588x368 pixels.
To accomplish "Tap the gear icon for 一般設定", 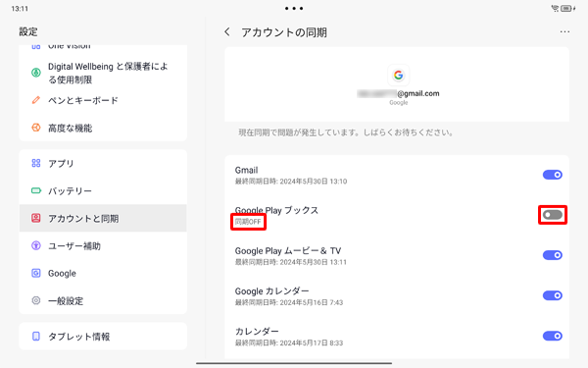I will click(36, 300).
